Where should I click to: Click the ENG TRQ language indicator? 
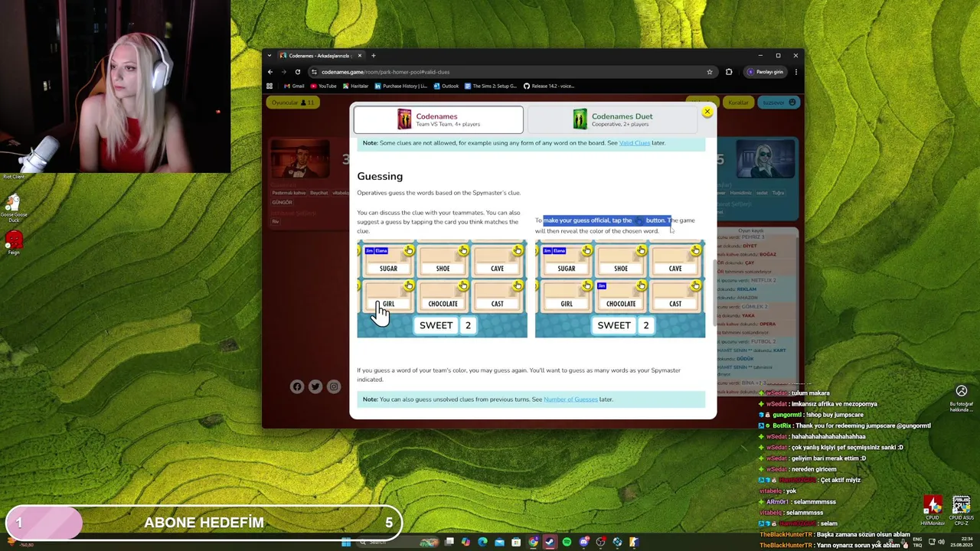tap(918, 543)
